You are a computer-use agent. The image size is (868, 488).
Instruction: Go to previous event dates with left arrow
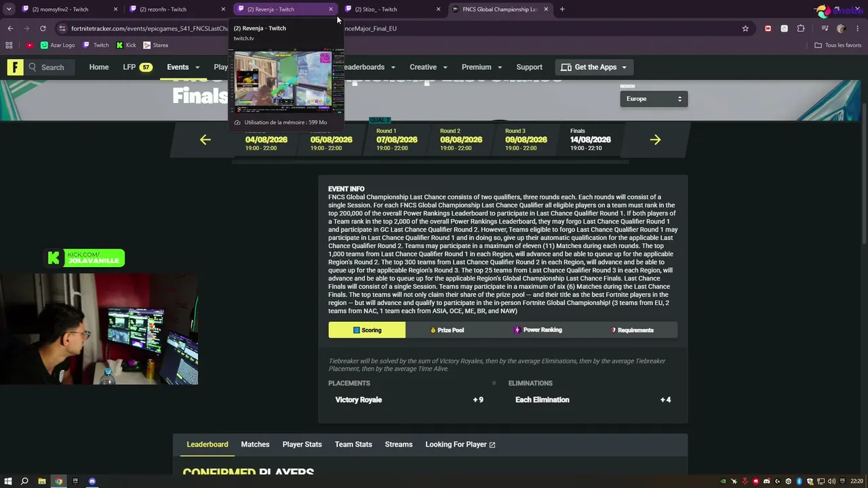(x=205, y=140)
